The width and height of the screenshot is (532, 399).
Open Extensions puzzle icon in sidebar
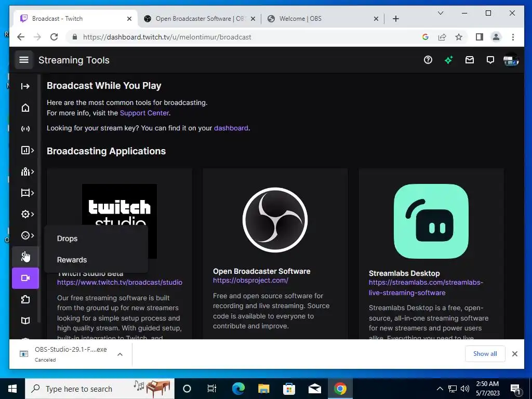25,300
